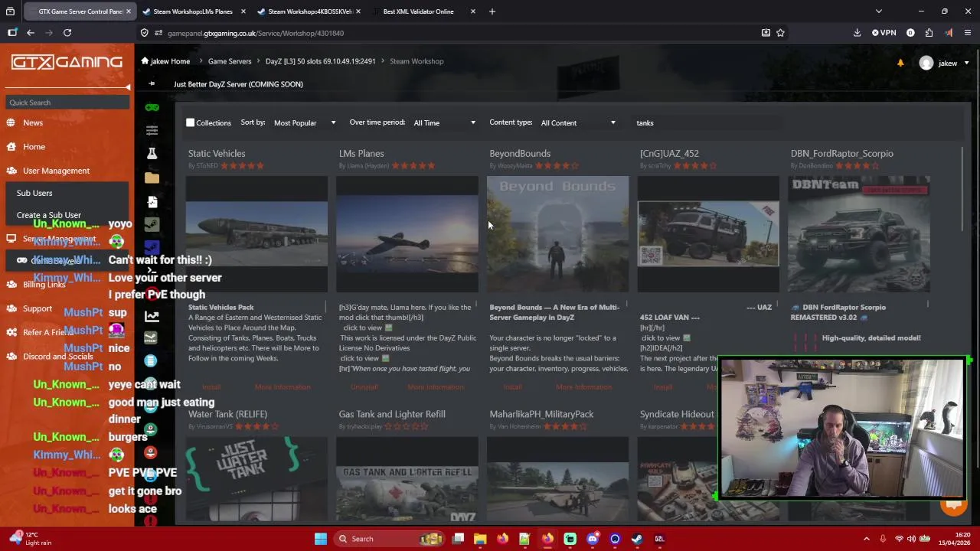The image size is (980, 551).
Task: Click the News icon in left menu
Action: [x=11, y=122]
